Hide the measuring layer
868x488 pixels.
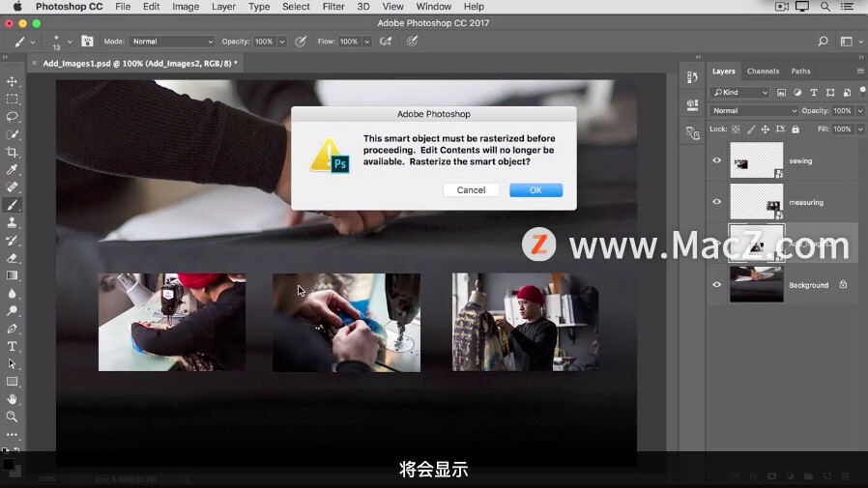(717, 202)
